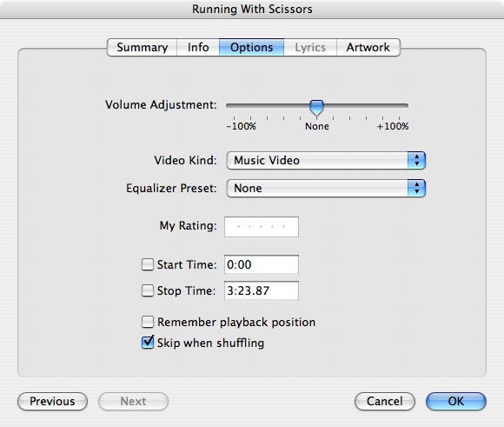The image size is (504, 427).
Task: Click the +100% volume label
Action: pos(393,126)
